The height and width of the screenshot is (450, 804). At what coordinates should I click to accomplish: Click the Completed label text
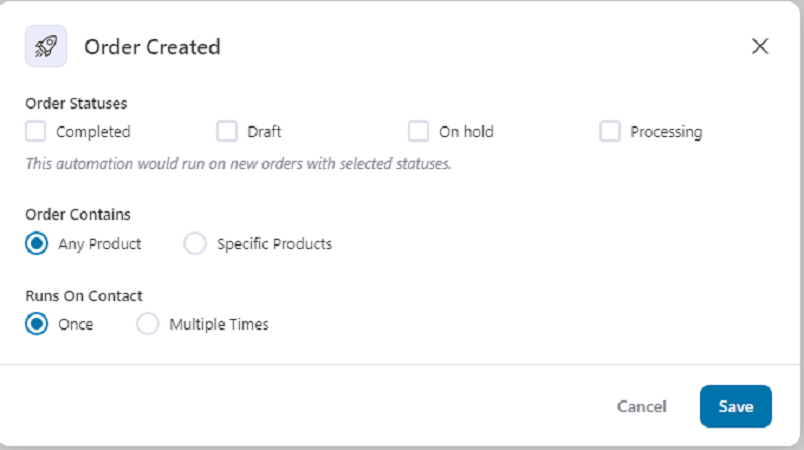click(93, 132)
